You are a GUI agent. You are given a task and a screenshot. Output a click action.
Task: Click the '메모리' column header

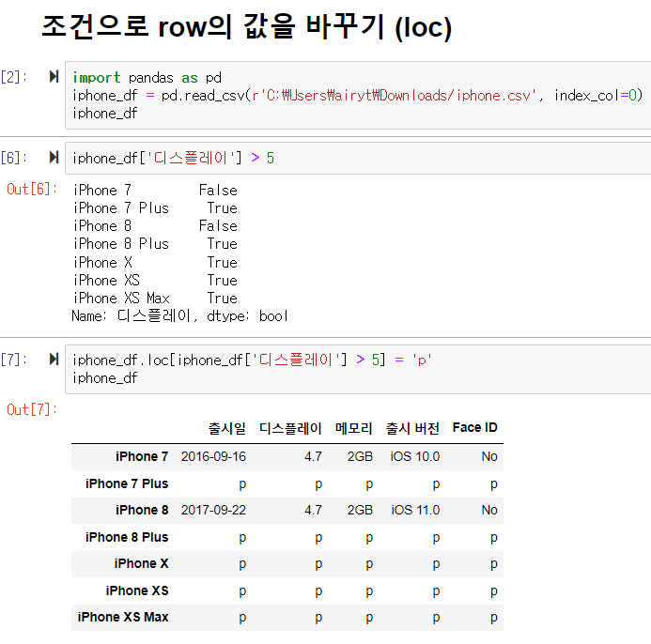click(354, 428)
